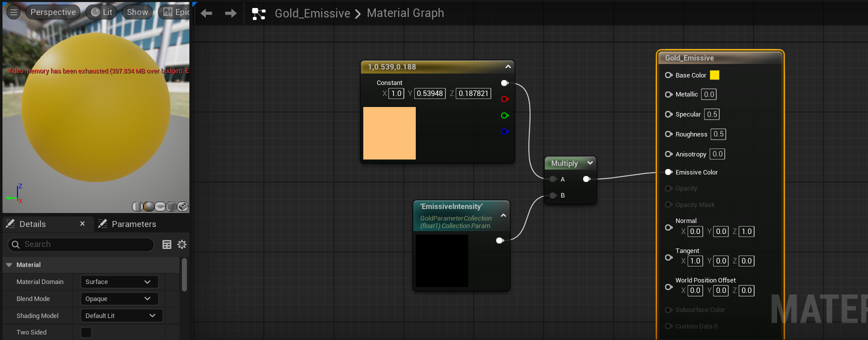
Task: Click the Base Color yellow swatch
Action: 715,75
